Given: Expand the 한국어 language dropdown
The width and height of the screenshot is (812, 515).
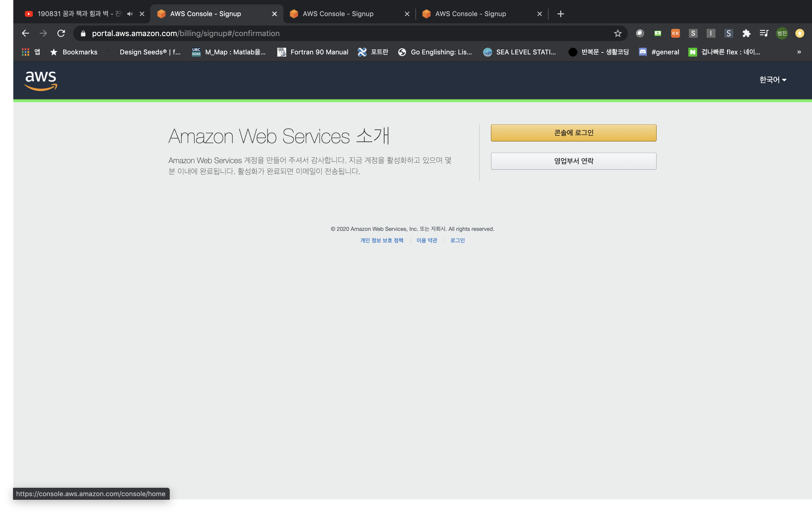Looking at the screenshot, I should (773, 80).
